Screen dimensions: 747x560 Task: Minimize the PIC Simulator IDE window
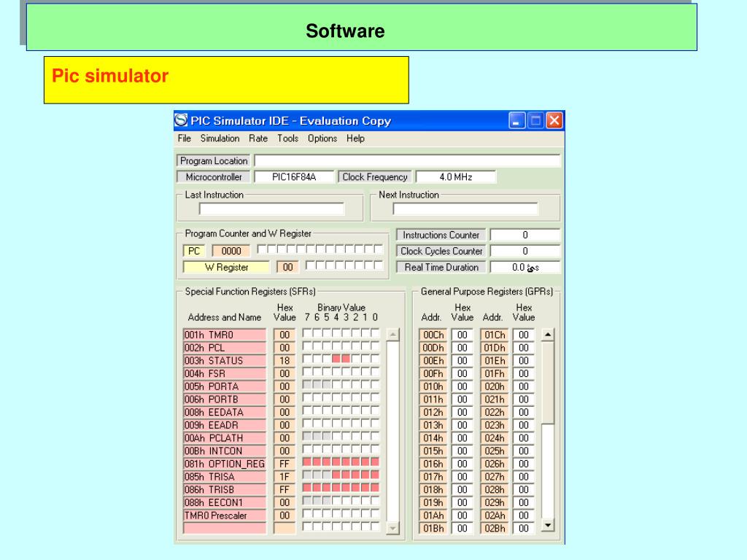[517, 120]
